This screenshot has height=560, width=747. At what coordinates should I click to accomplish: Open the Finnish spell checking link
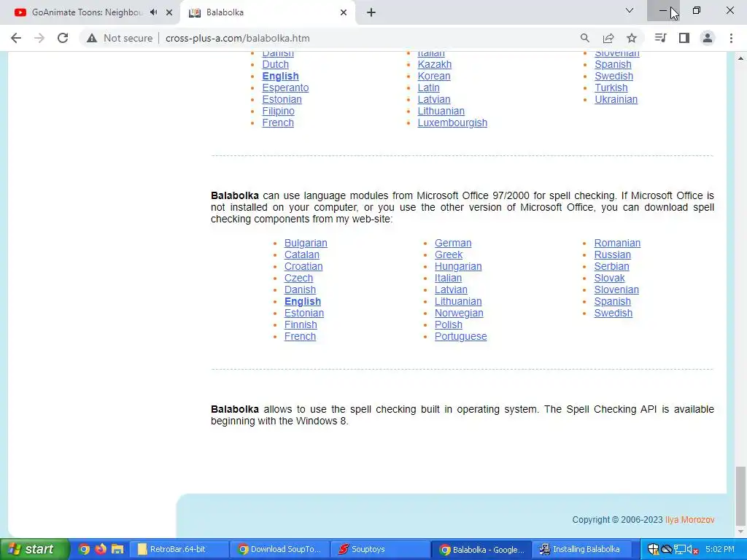(301, 324)
